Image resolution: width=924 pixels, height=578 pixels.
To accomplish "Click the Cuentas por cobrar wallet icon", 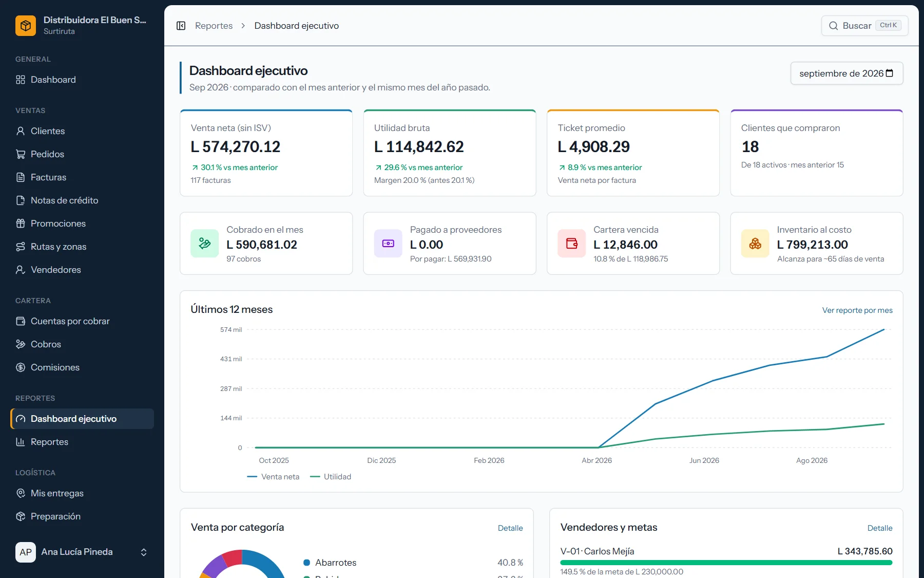I will pos(21,321).
